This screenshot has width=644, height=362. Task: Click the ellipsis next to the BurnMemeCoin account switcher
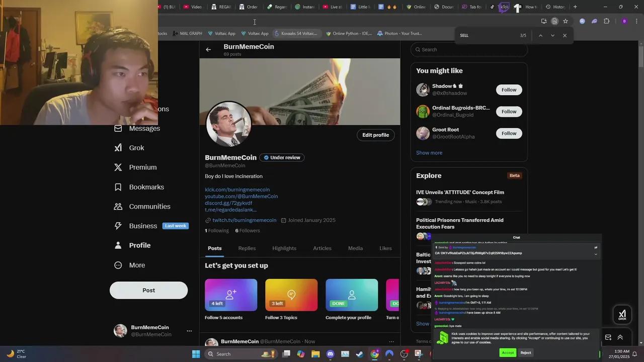pos(189,330)
